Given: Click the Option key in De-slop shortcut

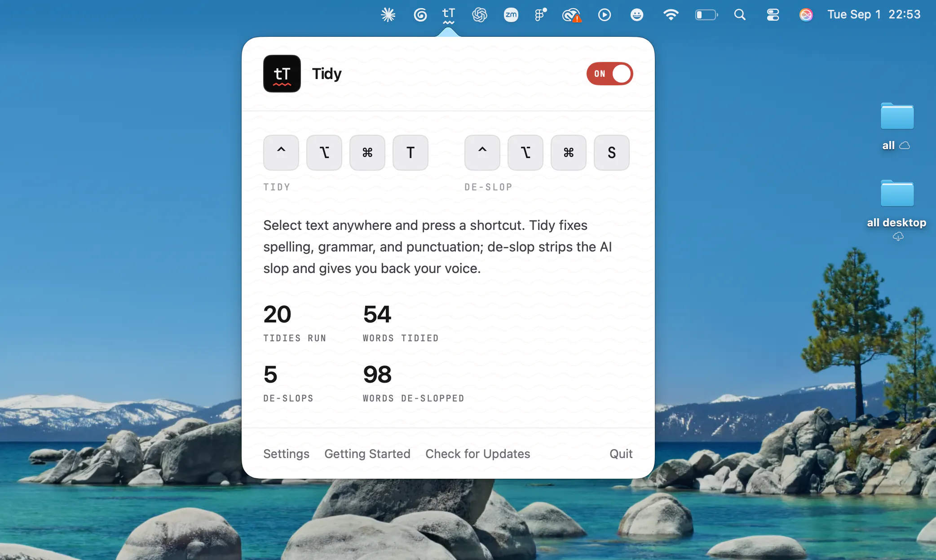Looking at the screenshot, I should 525,153.
